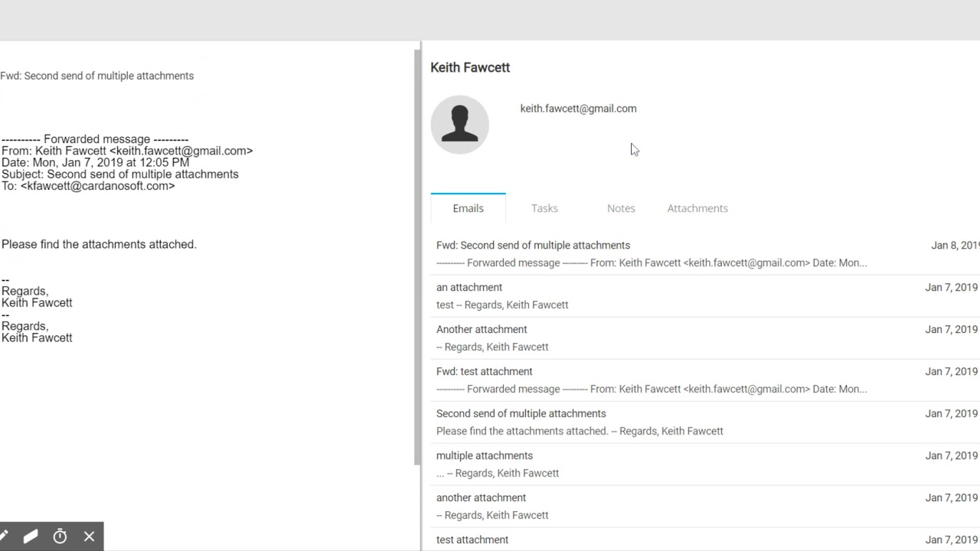Click the stopwatch timer icon
The image size is (980, 551).
60,536
